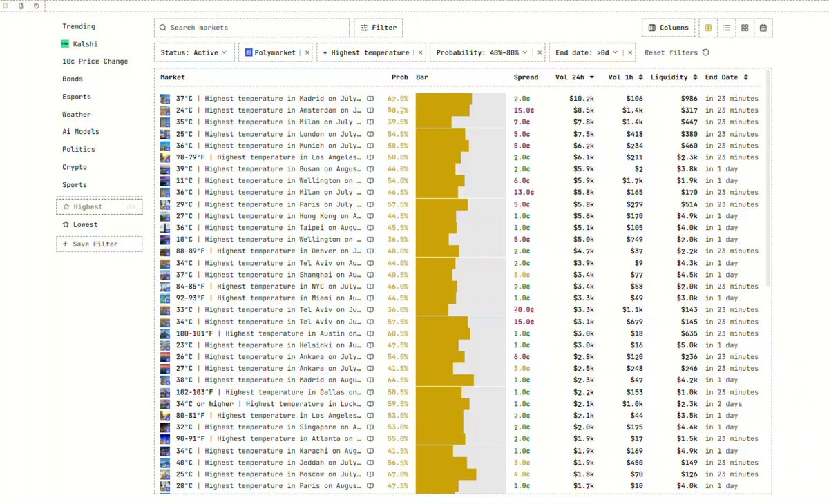Switch to the table grid view icon
This screenshot has height=504, width=829.
(x=708, y=28)
